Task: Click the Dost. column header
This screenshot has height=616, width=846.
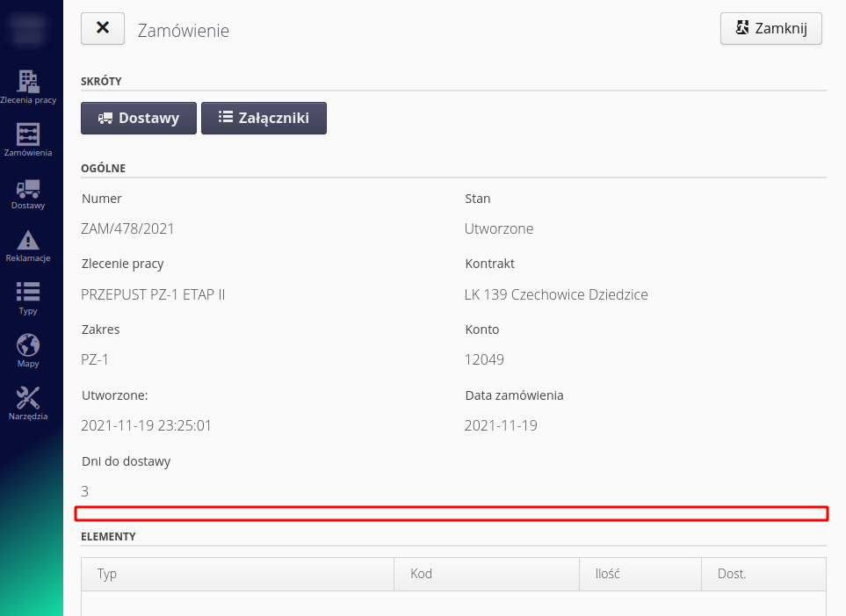Action: (731, 574)
